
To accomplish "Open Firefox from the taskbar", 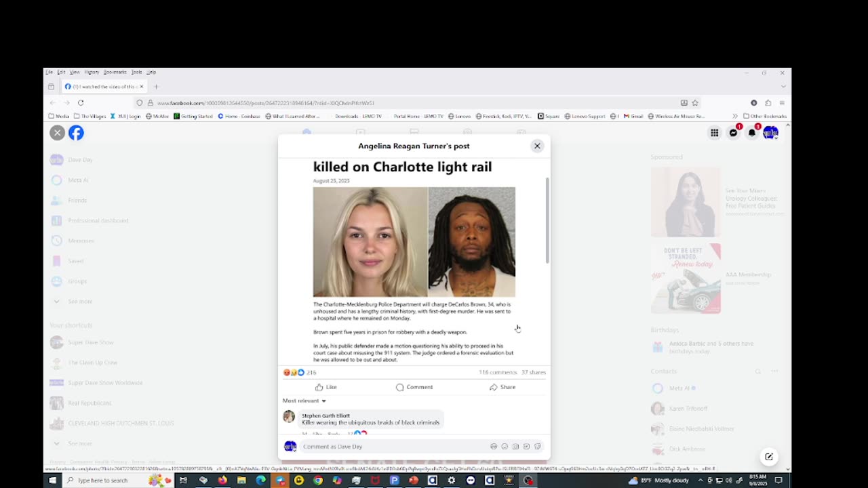I will coord(222,481).
